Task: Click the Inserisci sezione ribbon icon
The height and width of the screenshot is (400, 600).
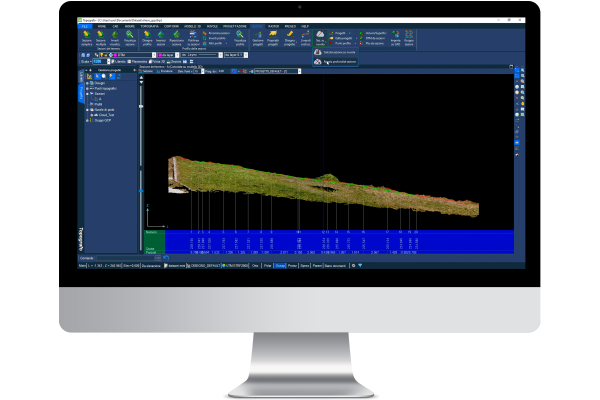Action: (x=161, y=38)
